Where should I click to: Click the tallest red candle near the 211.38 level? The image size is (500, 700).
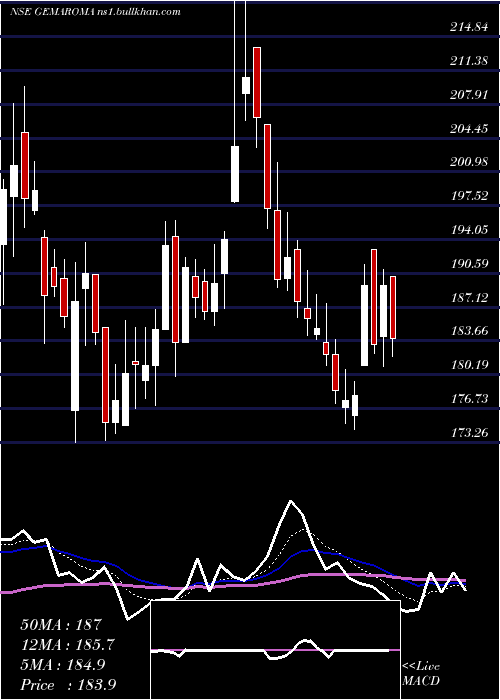point(257,83)
